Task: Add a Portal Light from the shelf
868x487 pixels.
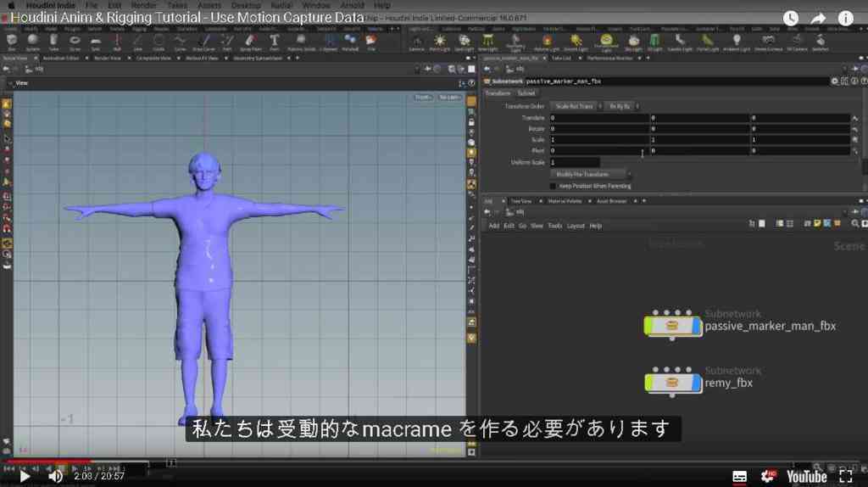Action: 708,42
